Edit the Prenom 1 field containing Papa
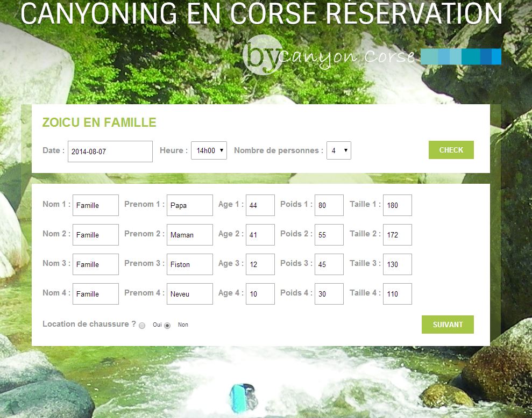This screenshot has width=532, height=418. [x=189, y=205]
